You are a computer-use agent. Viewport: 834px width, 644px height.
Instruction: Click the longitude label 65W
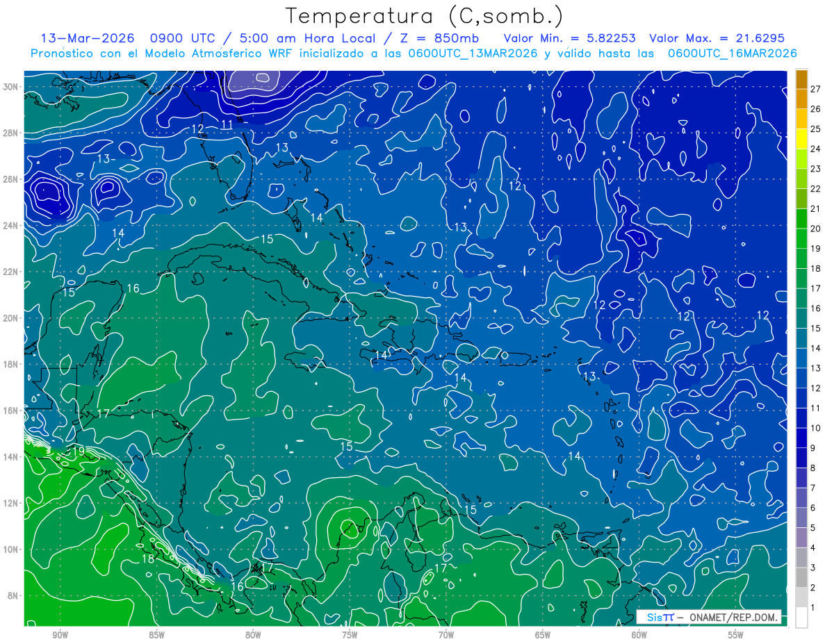[543, 636]
